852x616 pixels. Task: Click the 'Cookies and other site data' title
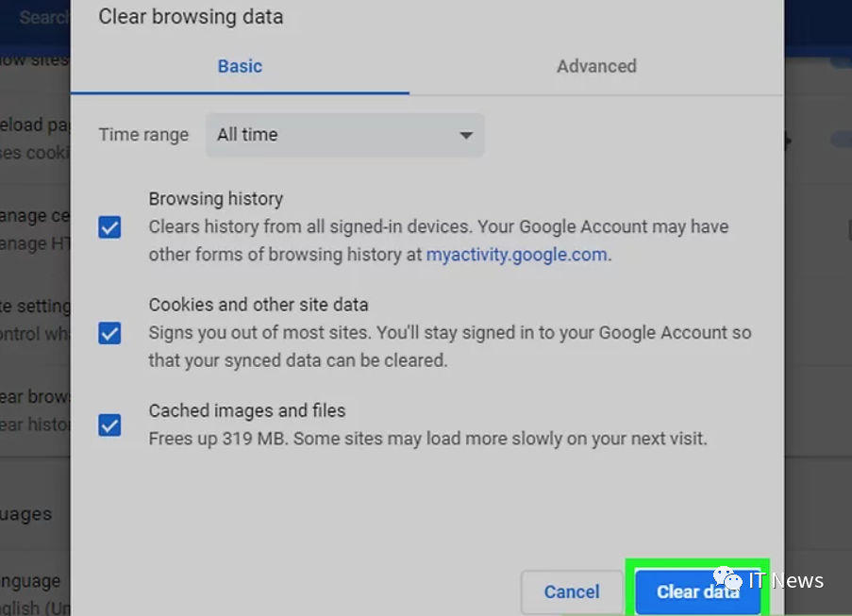point(258,305)
